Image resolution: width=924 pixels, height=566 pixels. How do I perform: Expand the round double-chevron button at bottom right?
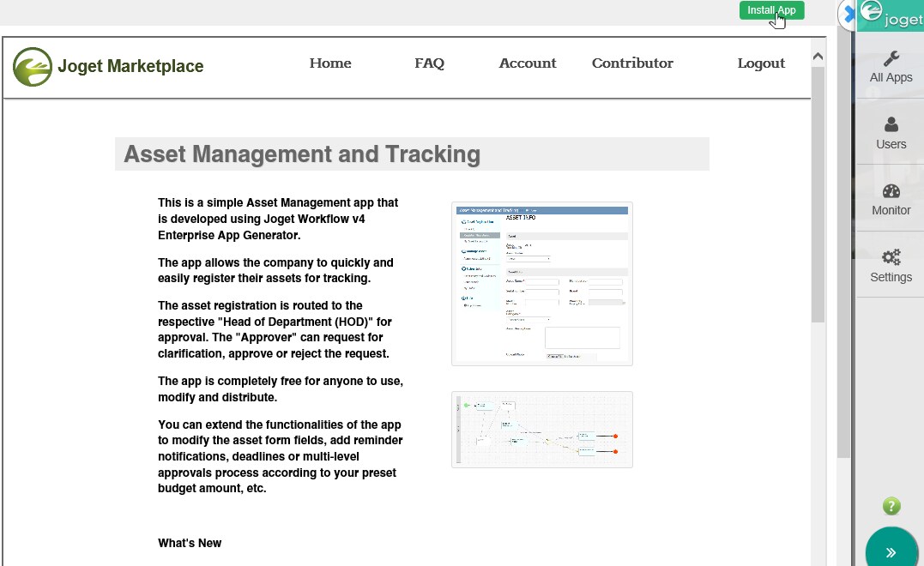tap(891, 549)
